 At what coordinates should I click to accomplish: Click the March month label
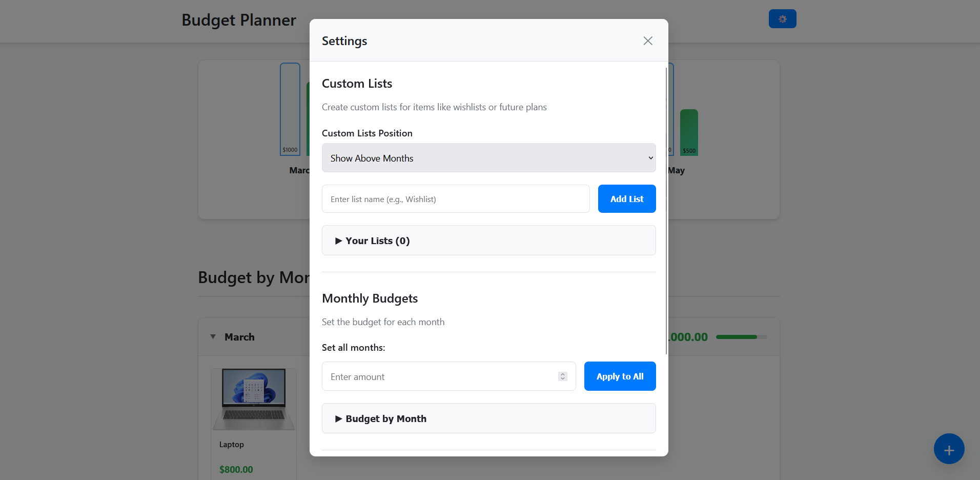(239, 337)
